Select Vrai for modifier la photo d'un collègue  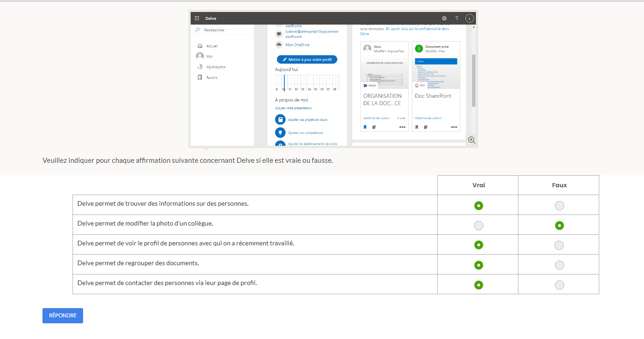(x=479, y=226)
